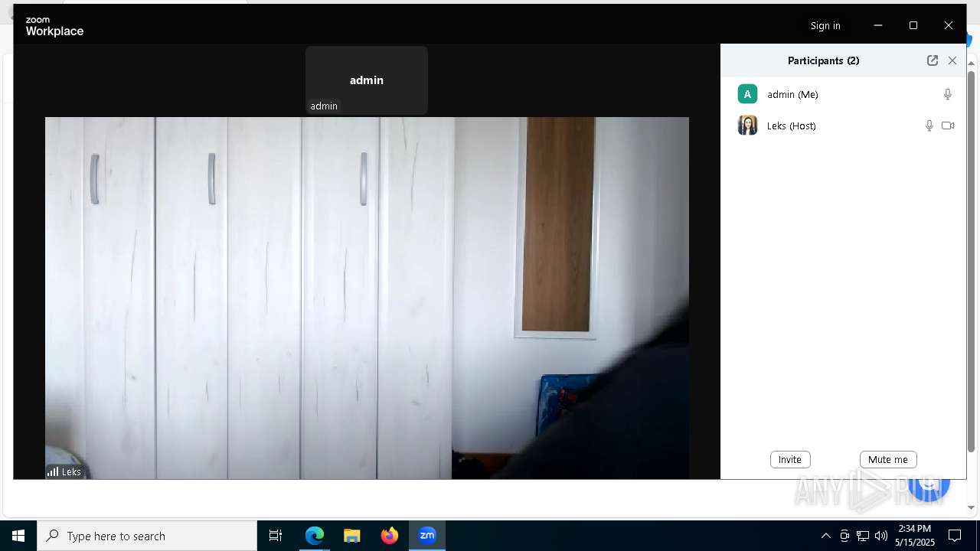
Task: Click admin (Me) microphone icon
Action: [x=947, y=94]
